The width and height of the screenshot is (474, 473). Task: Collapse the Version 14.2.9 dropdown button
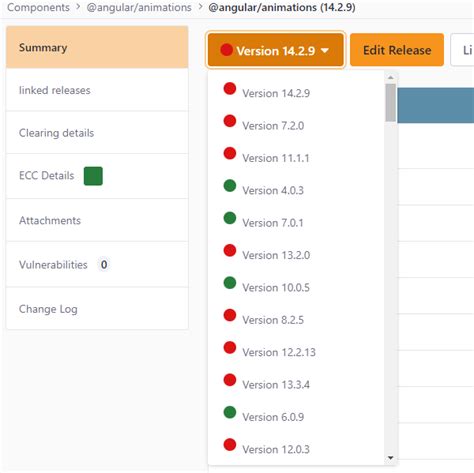tap(275, 50)
